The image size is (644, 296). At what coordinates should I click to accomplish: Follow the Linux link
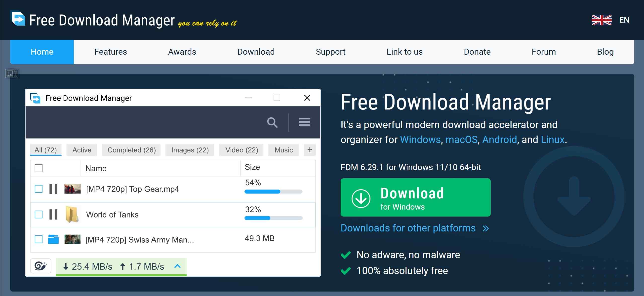(553, 140)
